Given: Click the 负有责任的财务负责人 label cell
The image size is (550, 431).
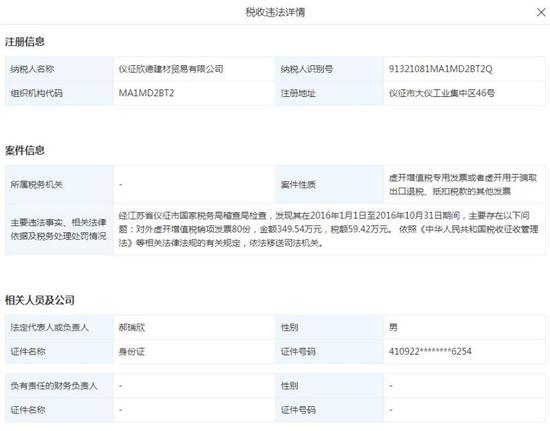Looking at the screenshot, I should [x=59, y=386].
